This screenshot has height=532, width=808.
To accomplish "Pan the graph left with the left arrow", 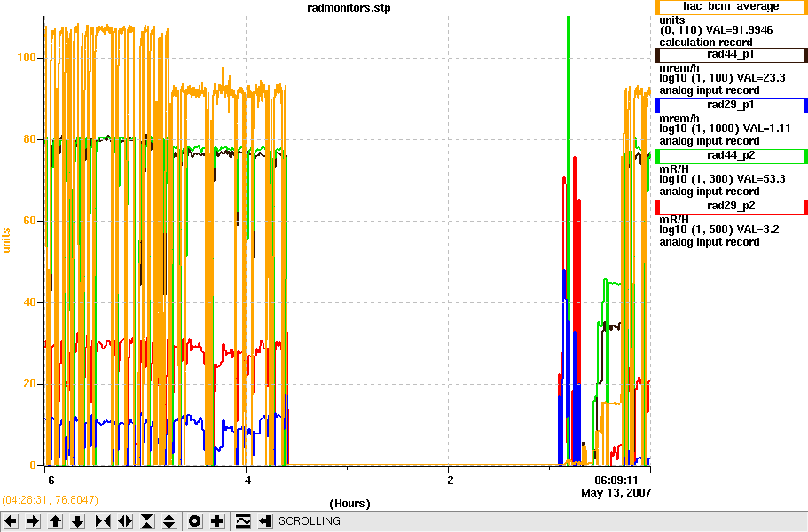I will pos(11,521).
